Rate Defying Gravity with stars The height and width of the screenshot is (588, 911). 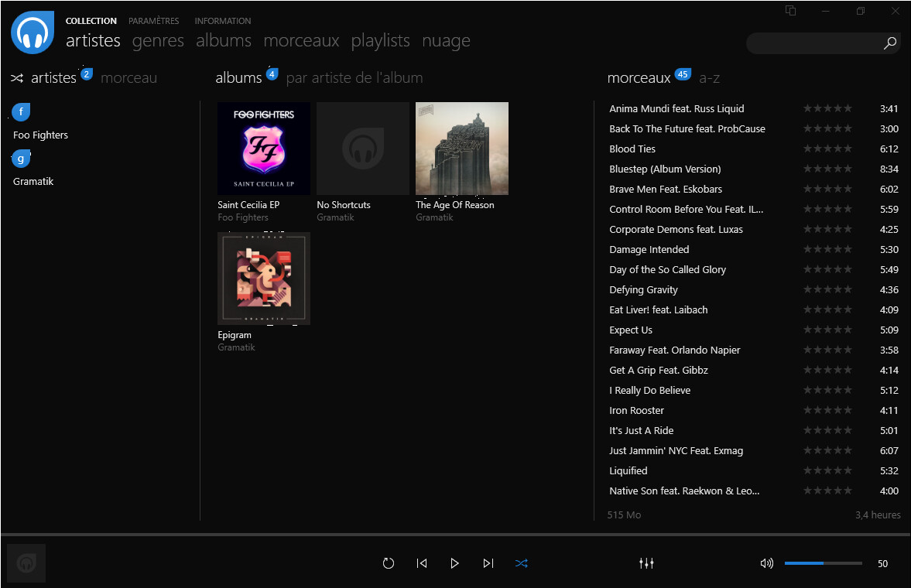[827, 289]
